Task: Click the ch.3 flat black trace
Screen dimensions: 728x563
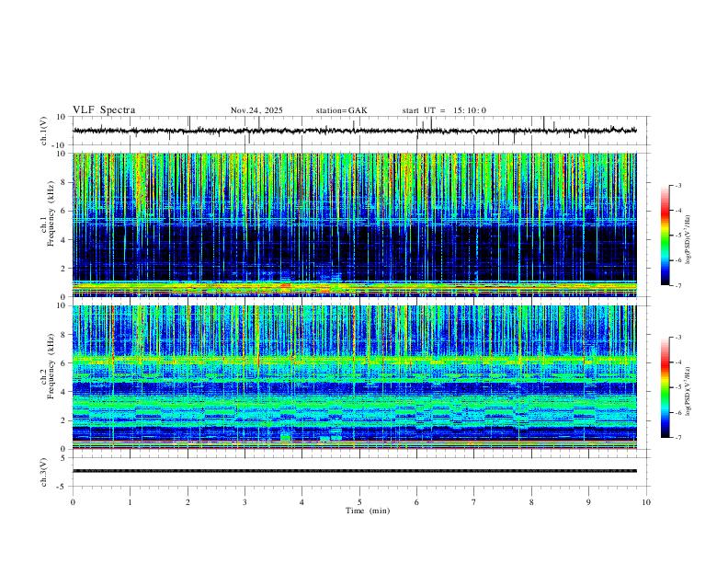Action: [355, 471]
